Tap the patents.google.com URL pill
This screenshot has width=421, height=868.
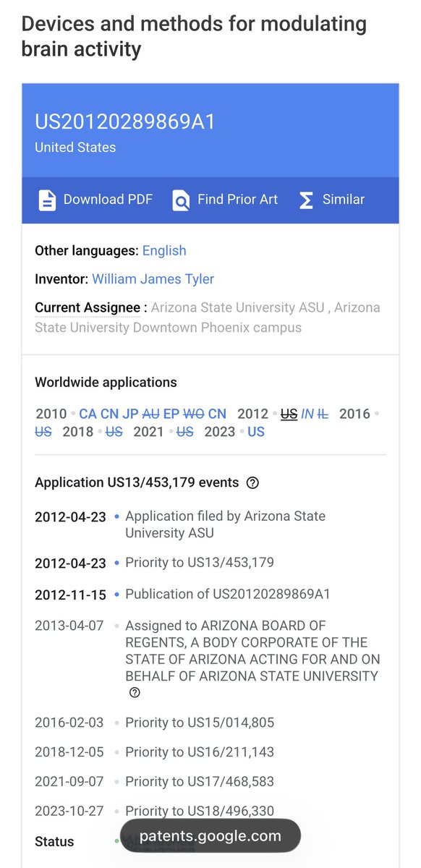[x=210, y=836]
